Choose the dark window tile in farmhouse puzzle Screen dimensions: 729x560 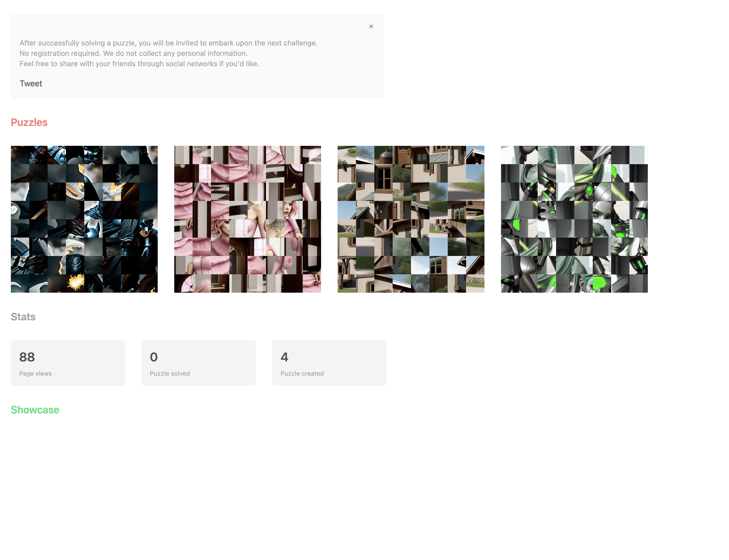[x=383, y=173]
